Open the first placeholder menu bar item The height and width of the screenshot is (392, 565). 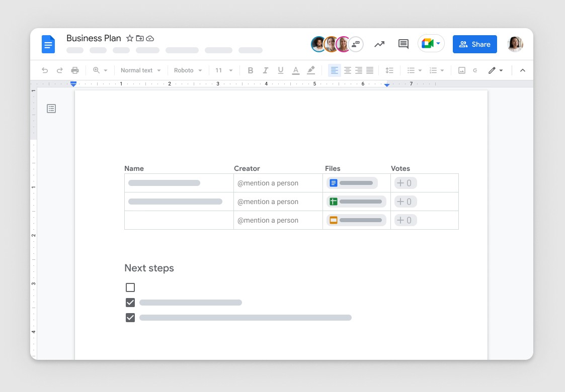pos(75,50)
